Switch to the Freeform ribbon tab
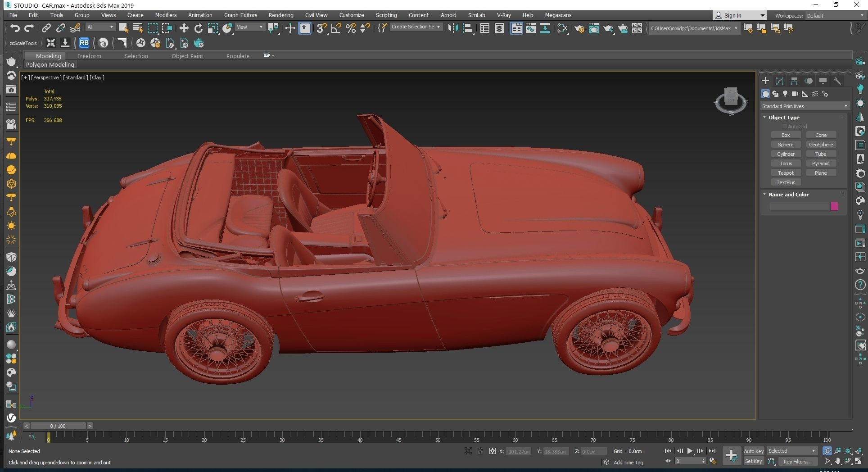The image size is (868, 472). click(x=89, y=56)
